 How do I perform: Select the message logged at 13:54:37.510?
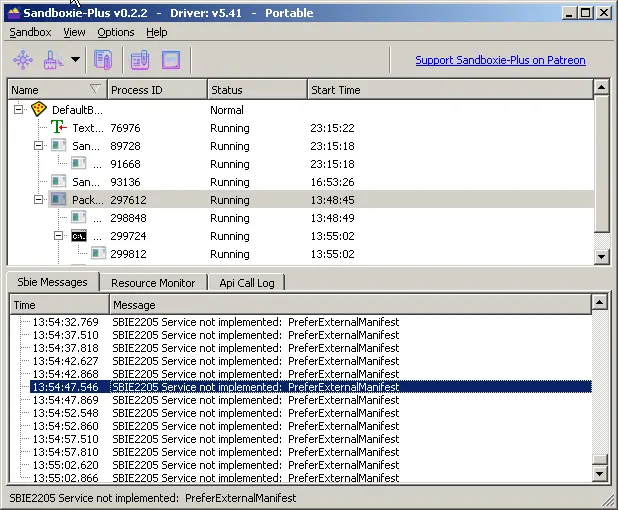pos(311,335)
